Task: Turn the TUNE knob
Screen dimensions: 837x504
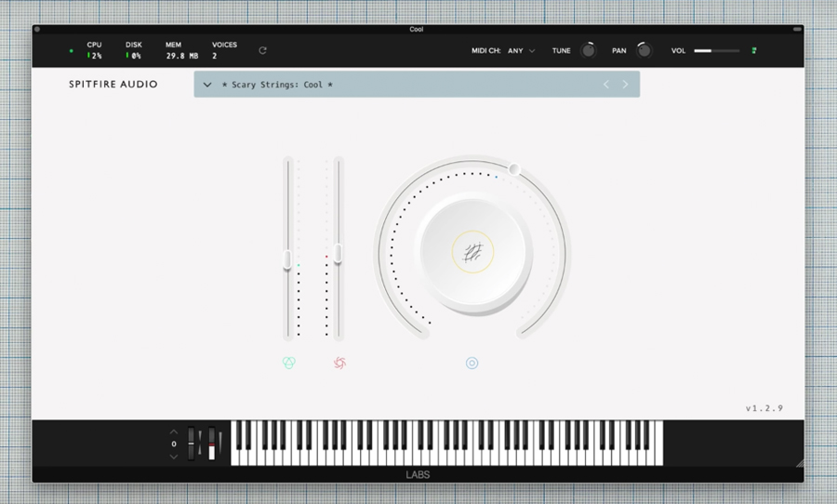Action: pyautogui.click(x=588, y=51)
